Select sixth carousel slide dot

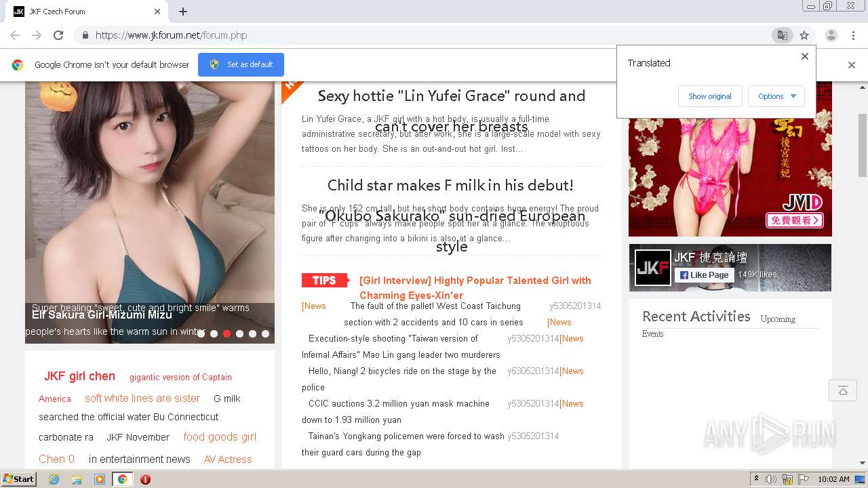click(265, 333)
